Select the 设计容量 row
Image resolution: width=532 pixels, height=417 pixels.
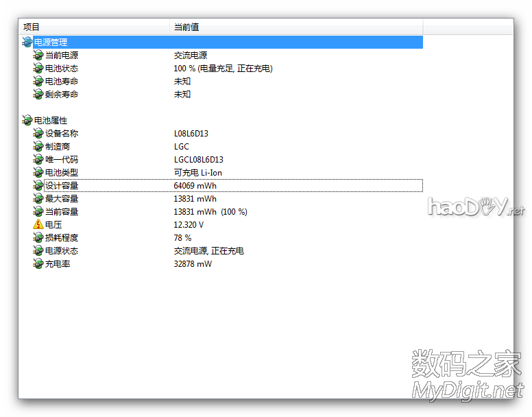(62, 186)
